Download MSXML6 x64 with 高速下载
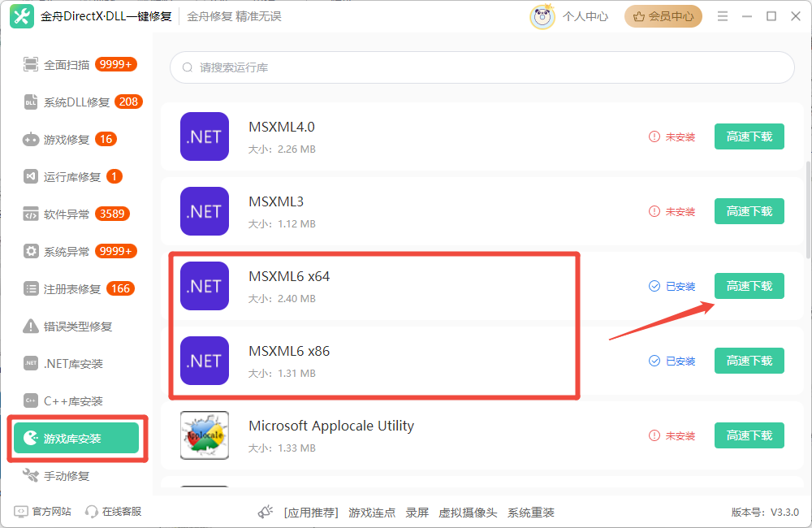The height and width of the screenshot is (528, 812). [749, 286]
